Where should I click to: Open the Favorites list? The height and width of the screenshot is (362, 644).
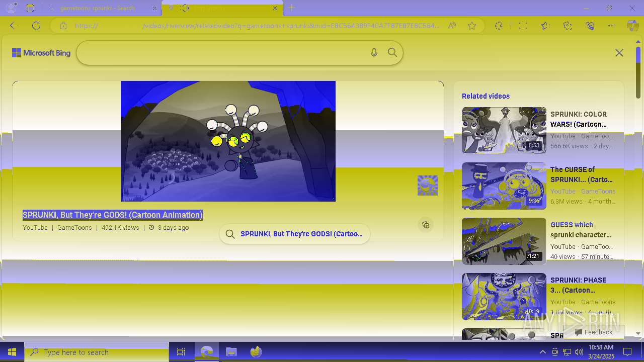[x=545, y=26]
